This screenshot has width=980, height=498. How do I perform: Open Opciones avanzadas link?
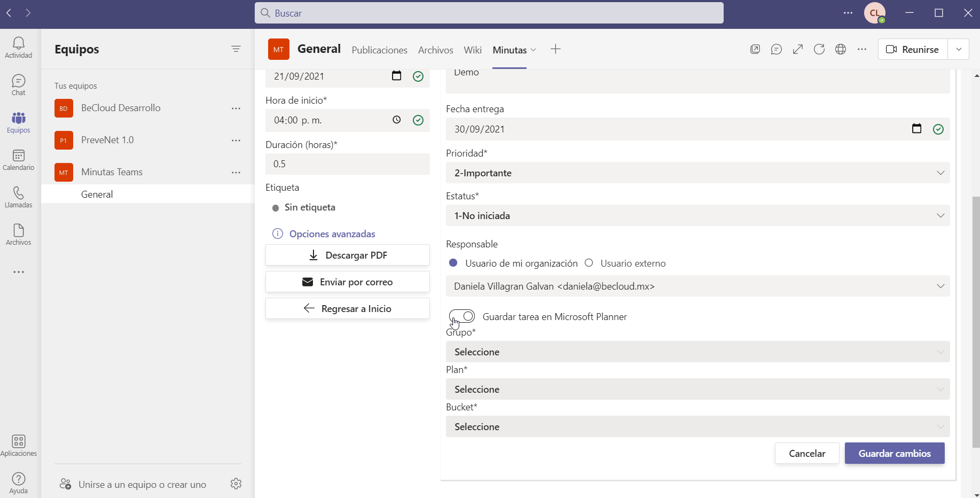(x=332, y=234)
